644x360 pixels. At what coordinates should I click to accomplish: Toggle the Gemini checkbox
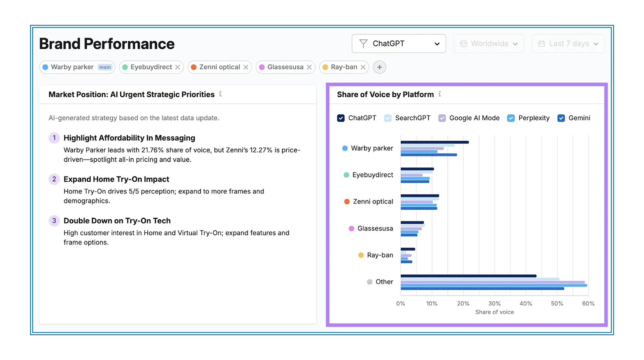(x=561, y=118)
